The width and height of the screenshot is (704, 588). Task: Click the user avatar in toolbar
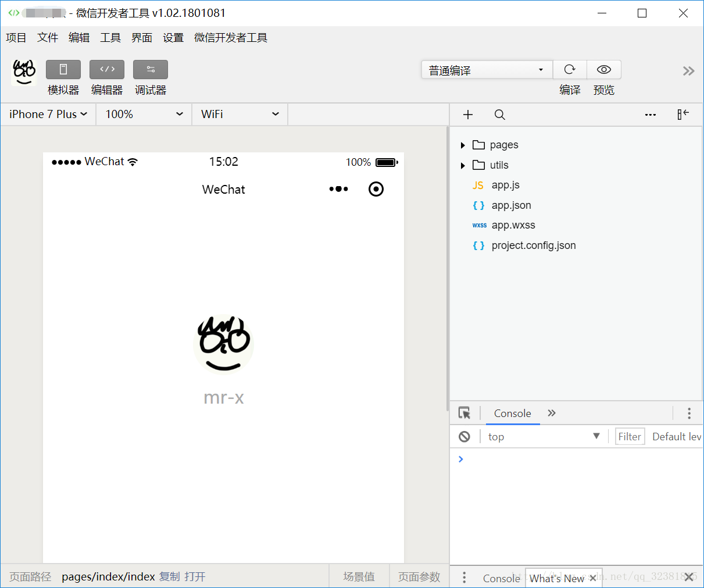(x=24, y=73)
